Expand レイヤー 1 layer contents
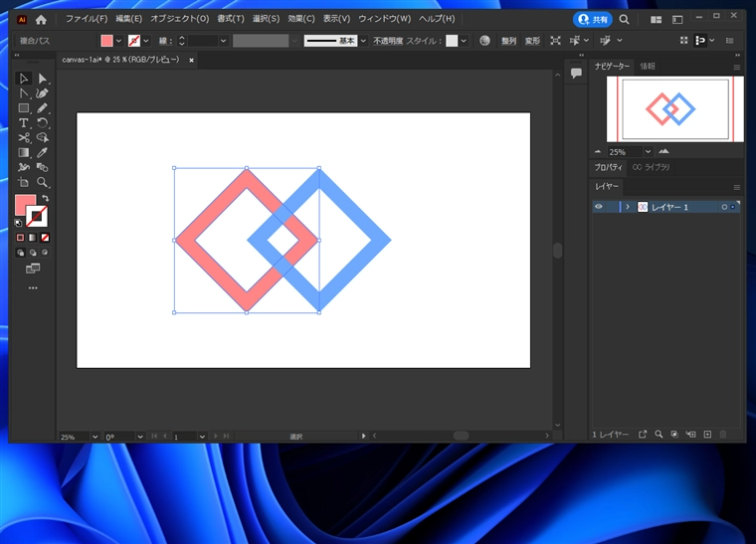The width and height of the screenshot is (756, 544). coord(628,207)
